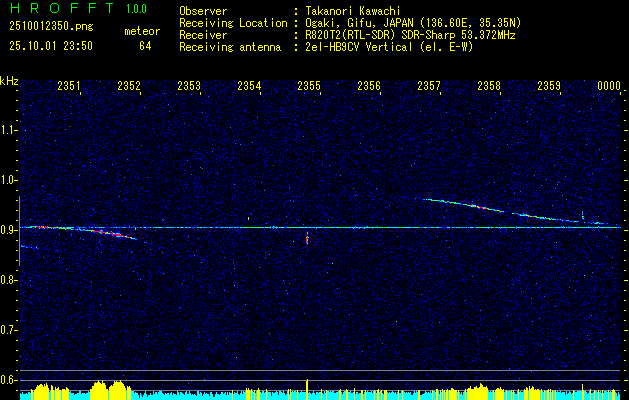Click the Observer field label
This screenshot has height=400, width=629.
pyautogui.click(x=203, y=11)
